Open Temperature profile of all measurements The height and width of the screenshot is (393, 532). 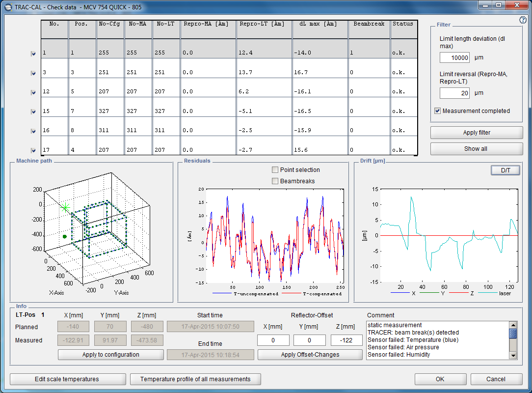coord(195,379)
